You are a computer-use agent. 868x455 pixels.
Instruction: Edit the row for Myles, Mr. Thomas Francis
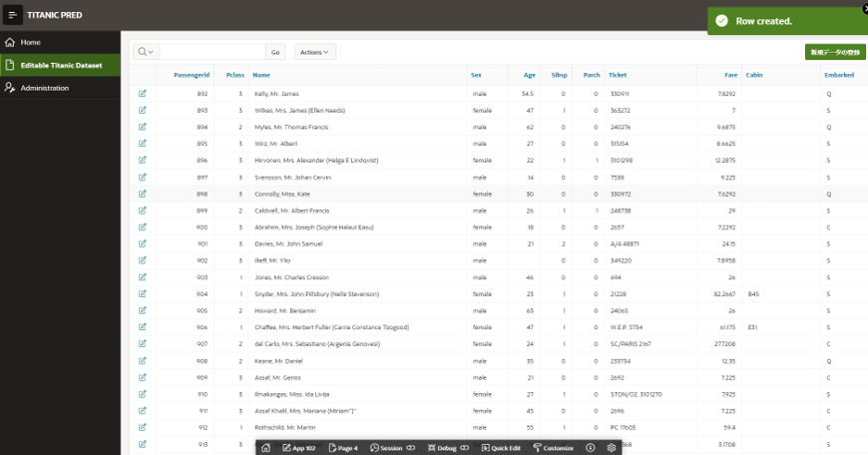(x=143, y=128)
